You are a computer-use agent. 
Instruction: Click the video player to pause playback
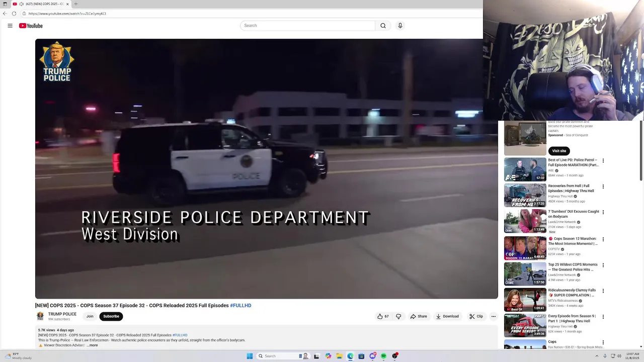(267, 168)
